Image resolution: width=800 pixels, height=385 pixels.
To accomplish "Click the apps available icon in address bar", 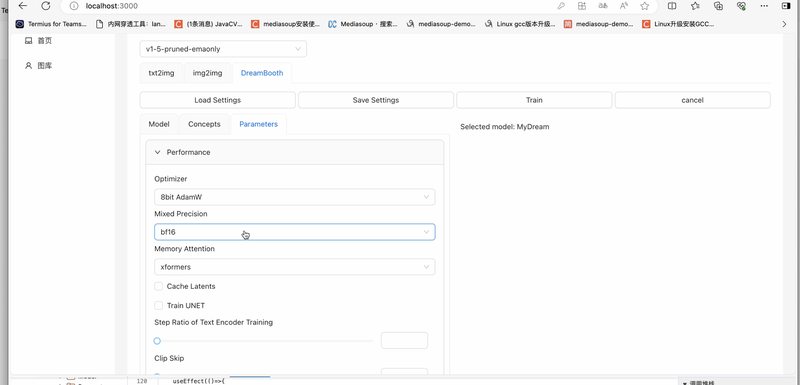I will [x=582, y=6].
